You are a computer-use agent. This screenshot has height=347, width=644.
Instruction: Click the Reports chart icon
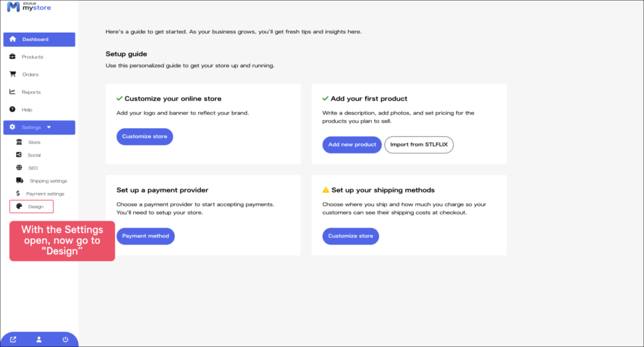13,92
